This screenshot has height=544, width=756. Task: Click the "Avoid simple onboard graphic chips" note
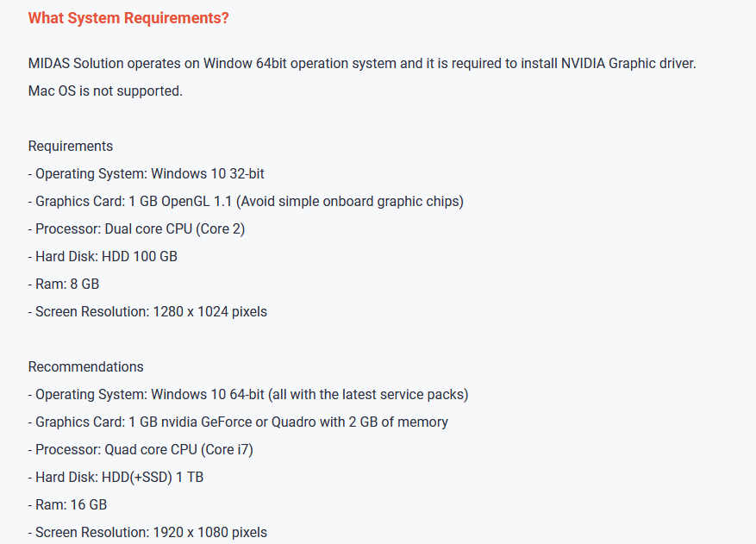point(352,202)
